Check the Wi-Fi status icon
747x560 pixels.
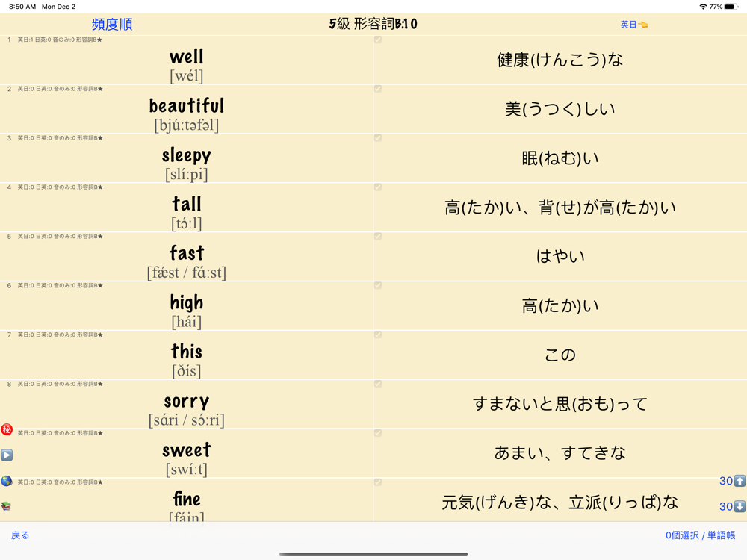703,7
